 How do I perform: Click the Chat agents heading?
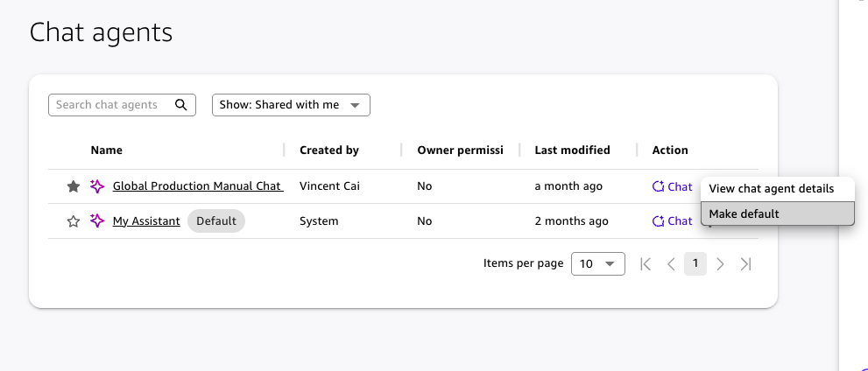click(102, 32)
